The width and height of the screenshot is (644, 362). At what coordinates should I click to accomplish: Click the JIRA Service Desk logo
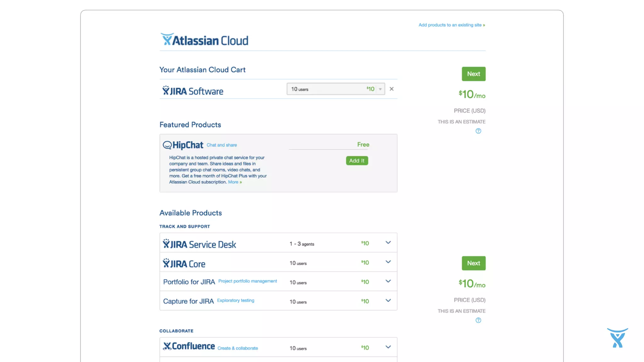coord(199,244)
